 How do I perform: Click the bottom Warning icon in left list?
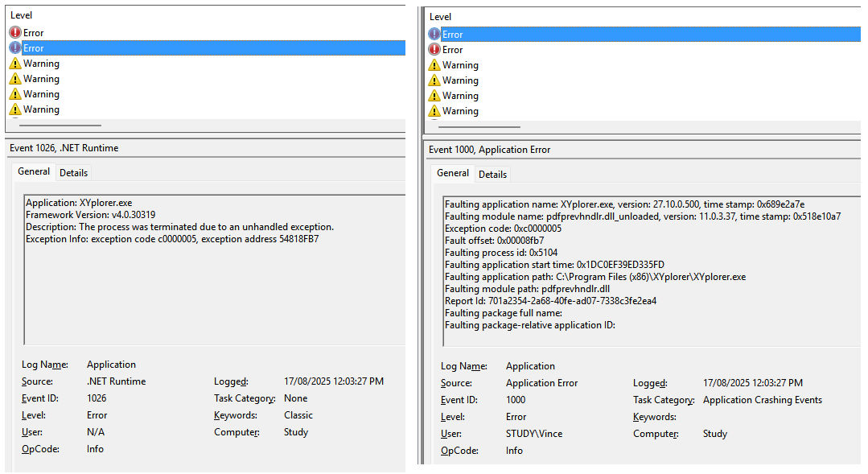tap(14, 109)
